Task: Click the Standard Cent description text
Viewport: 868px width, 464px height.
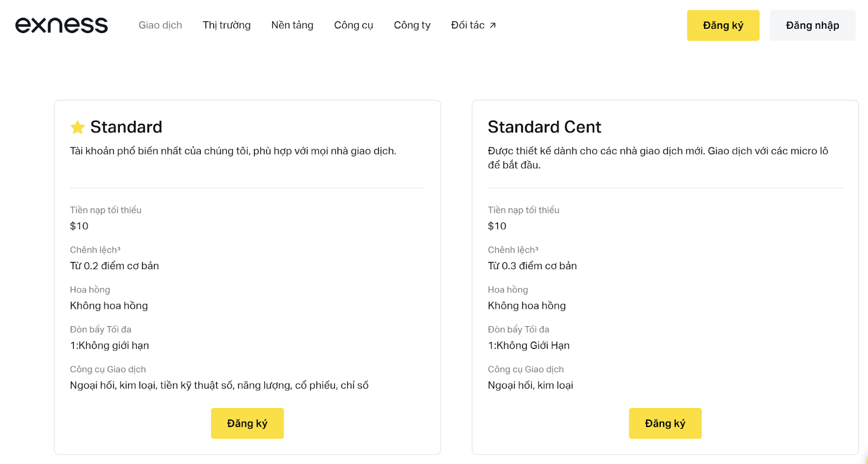Action: [658, 157]
